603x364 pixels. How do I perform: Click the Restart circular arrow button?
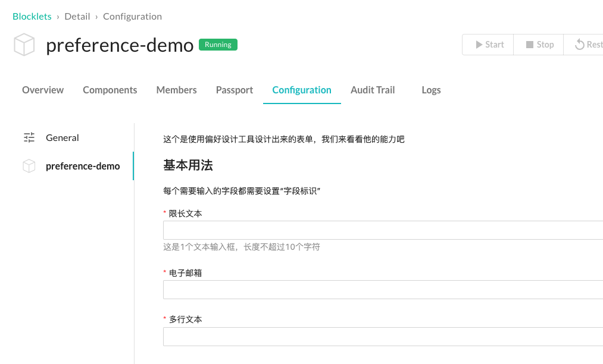pyautogui.click(x=587, y=45)
